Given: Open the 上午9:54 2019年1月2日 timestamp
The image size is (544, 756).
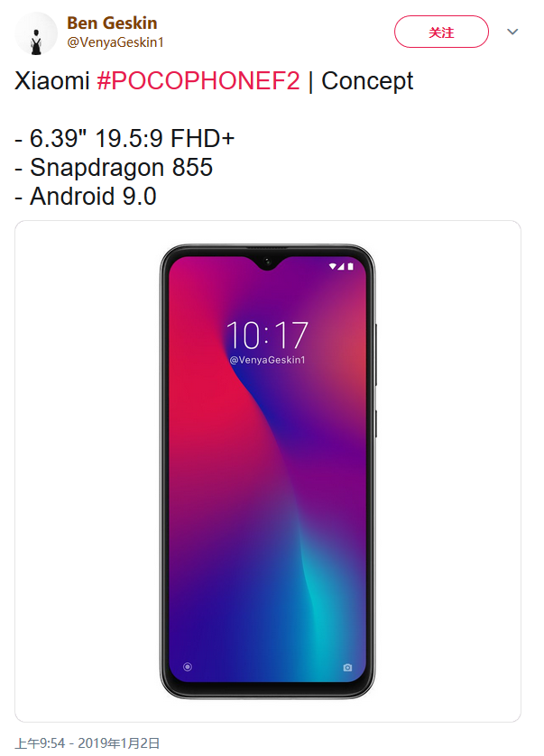Looking at the screenshot, I should click(88, 743).
